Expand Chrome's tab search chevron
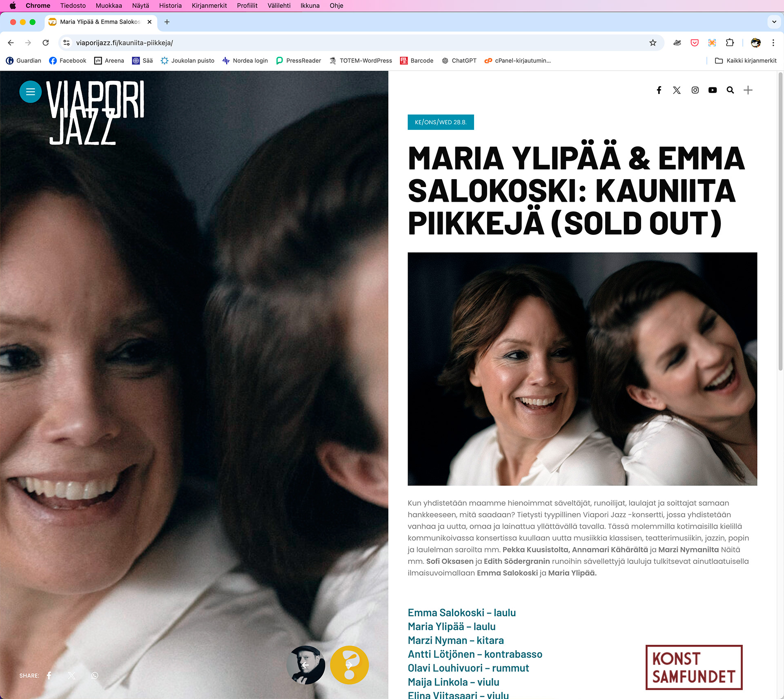784x699 pixels. tap(774, 22)
